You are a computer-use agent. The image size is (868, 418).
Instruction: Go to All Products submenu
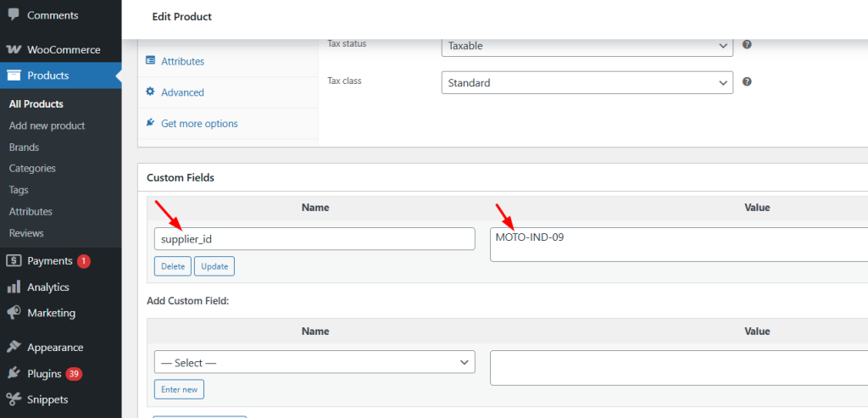point(36,104)
